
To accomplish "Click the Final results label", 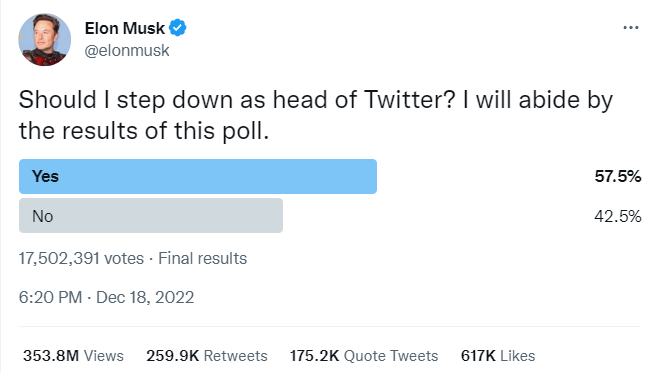I will click(203, 258).
